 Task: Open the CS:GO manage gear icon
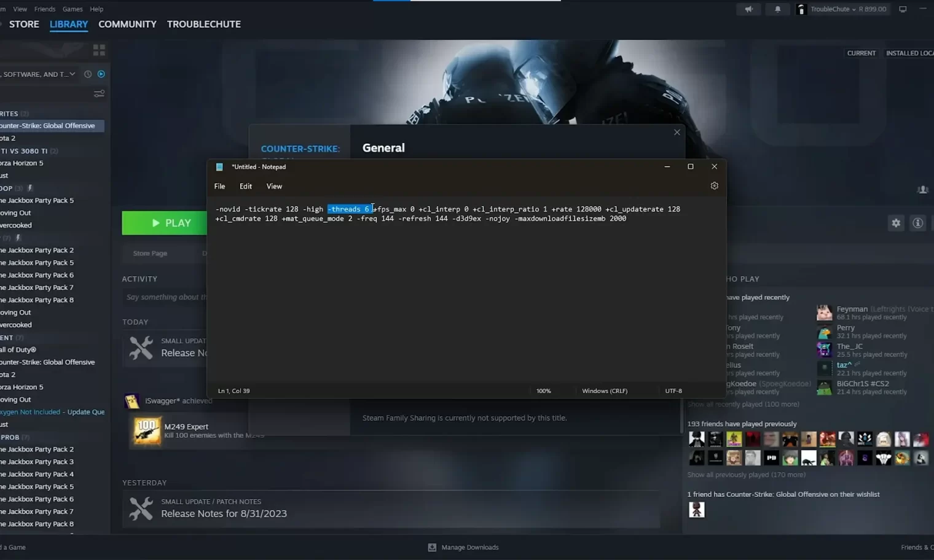pyautogui.click(x=896, y=223)
